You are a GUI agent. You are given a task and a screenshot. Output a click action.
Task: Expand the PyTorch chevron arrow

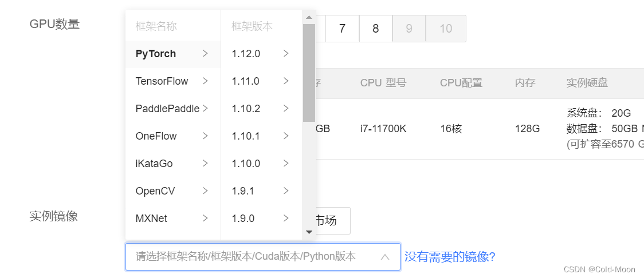[205, 54]
